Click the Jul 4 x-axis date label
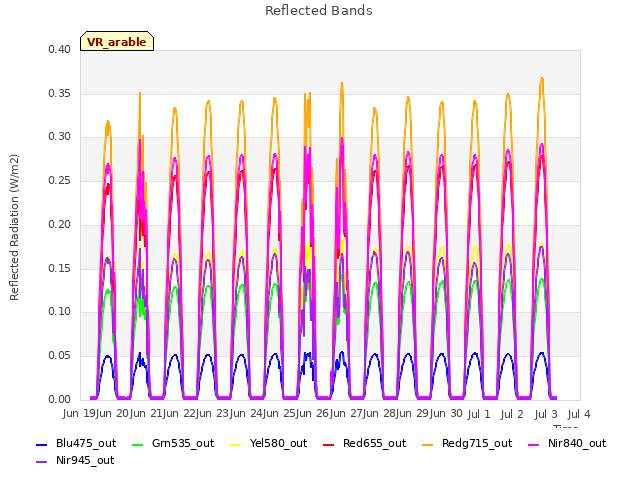 579,414
